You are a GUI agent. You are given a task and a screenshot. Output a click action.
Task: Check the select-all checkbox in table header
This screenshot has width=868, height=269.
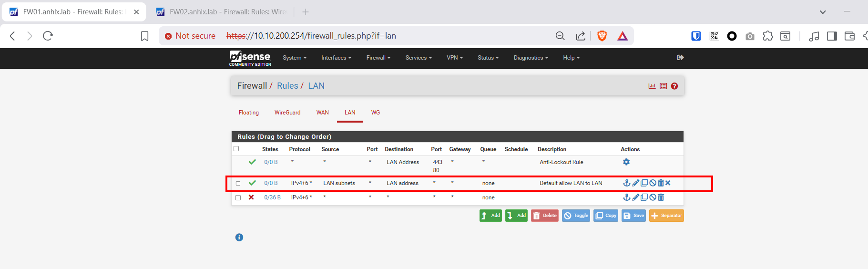point(236,149)
